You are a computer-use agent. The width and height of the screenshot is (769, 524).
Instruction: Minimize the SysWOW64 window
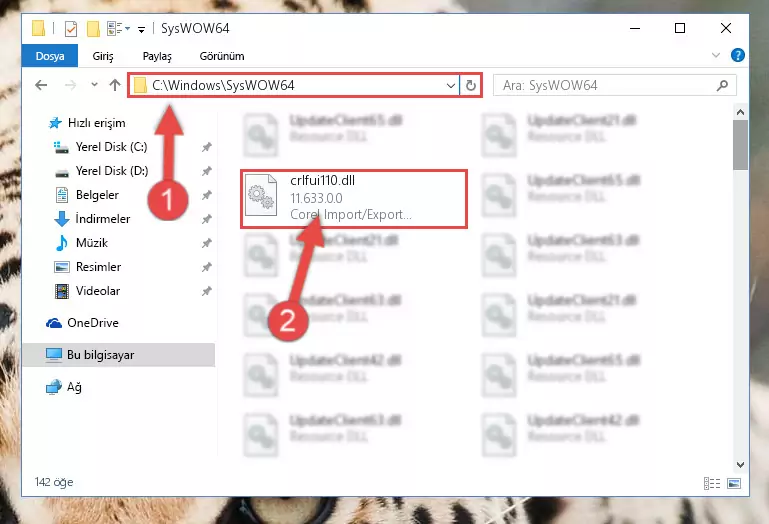(635, 28)
